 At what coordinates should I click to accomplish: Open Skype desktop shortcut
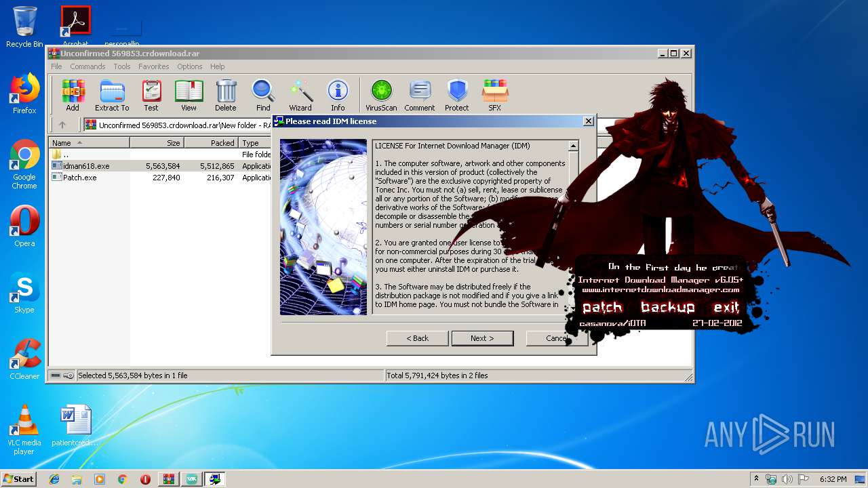[24, 293]
